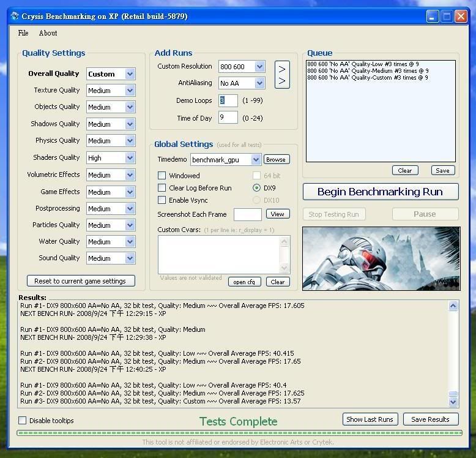Expand Water Quality dropdown
Image resolution: width=476 pixels, height=458 pixels.
point(130,242)
